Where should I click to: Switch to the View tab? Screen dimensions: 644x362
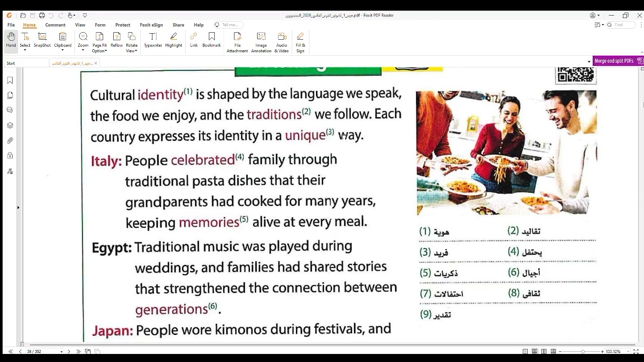point(80,25)
